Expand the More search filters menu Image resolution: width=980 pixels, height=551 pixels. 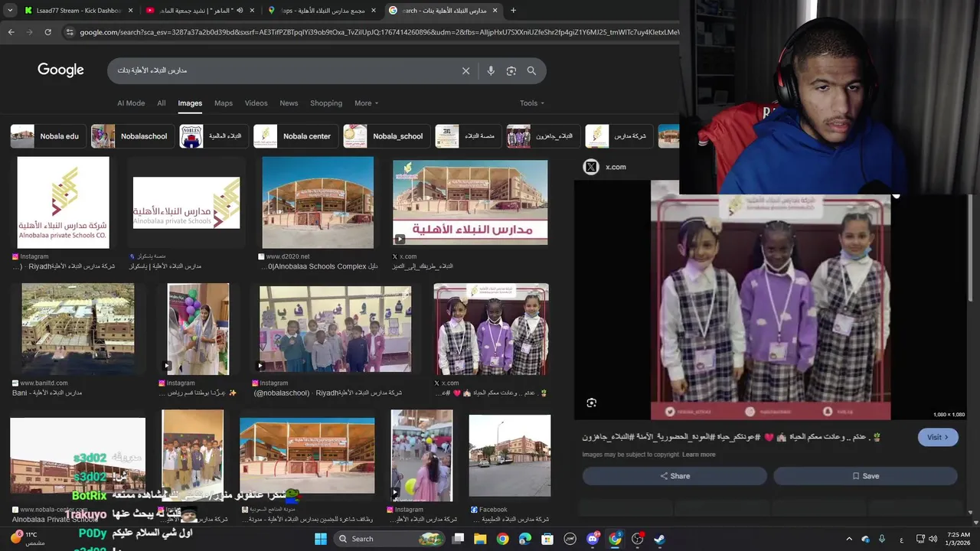point(366,103)
